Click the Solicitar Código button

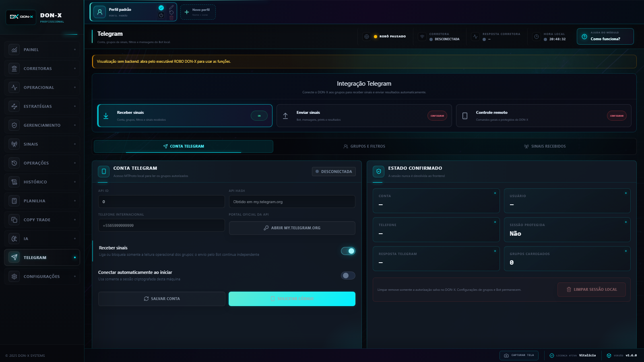292,299
